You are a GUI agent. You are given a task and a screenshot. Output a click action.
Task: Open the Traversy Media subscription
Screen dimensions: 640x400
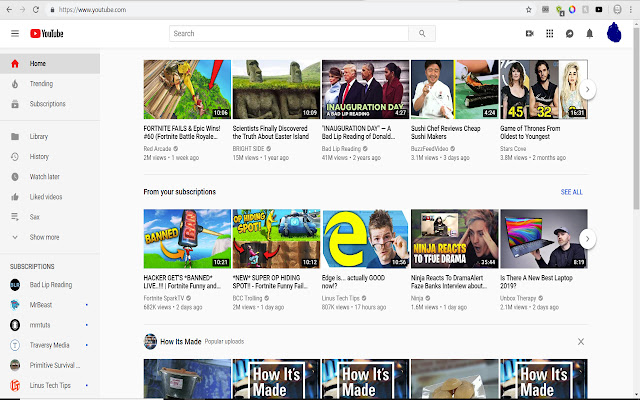pyautogui.click(x=50, y=345)
